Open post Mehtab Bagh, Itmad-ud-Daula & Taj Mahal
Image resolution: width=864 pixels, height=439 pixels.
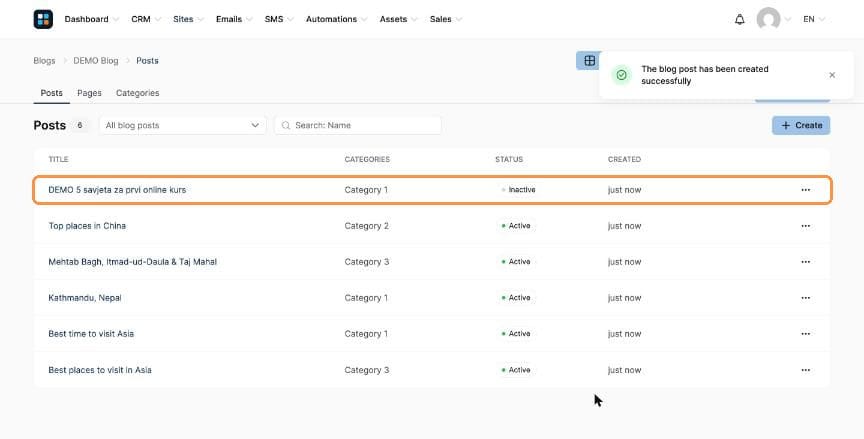pyautogui.click(x=132, y=262)
